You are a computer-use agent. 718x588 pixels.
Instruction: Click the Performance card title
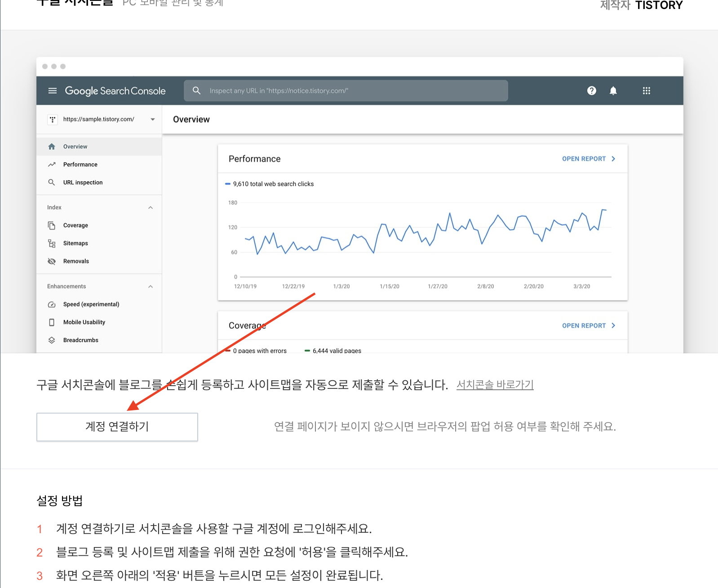click(x=255, y=159)
